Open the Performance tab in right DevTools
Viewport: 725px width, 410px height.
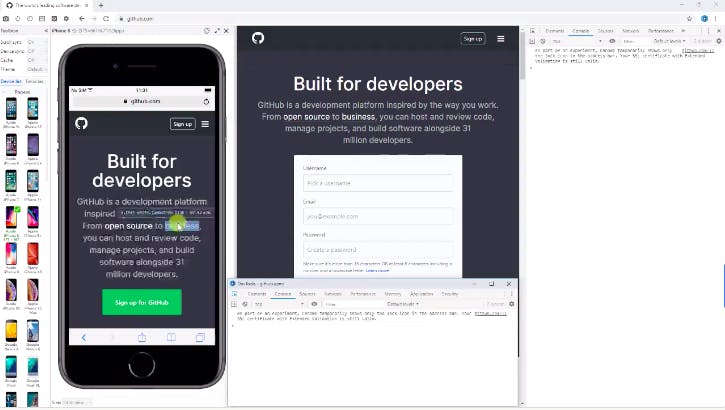661,31
